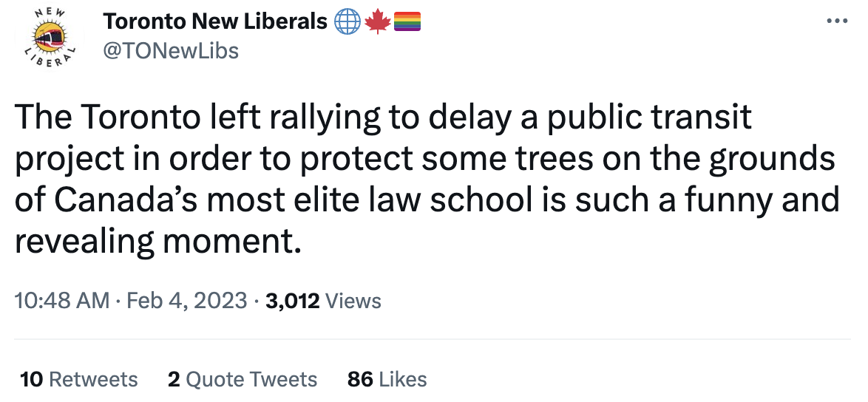Click the Views label
Viewport: 868px width, 402px height.
353,301
